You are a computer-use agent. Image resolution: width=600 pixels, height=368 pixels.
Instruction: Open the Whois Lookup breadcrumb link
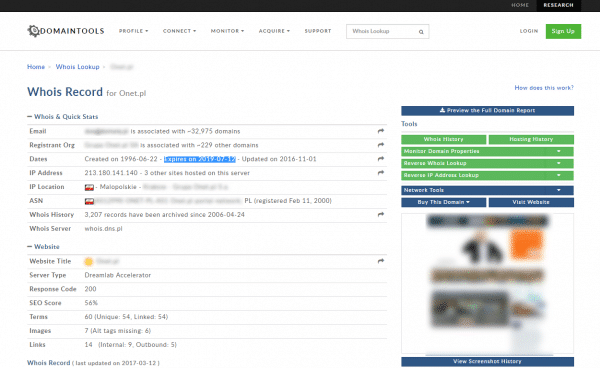pos(78,67)
